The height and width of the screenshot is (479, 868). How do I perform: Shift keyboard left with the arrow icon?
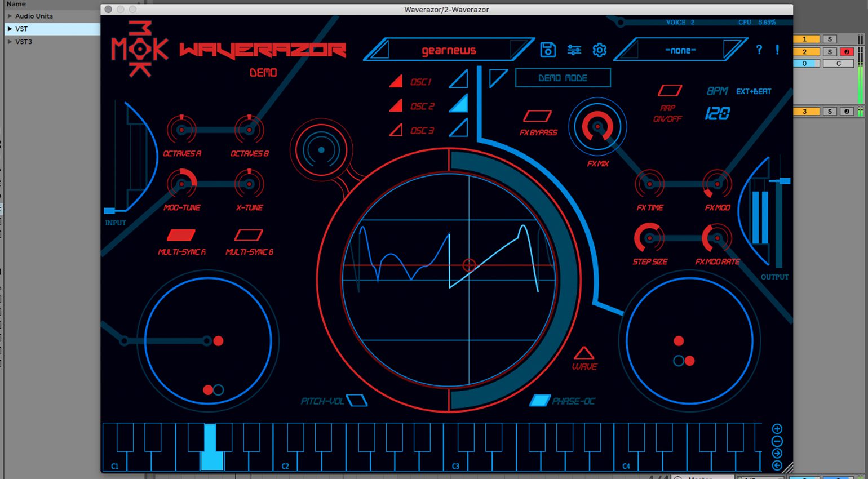[x=777, y=466]
